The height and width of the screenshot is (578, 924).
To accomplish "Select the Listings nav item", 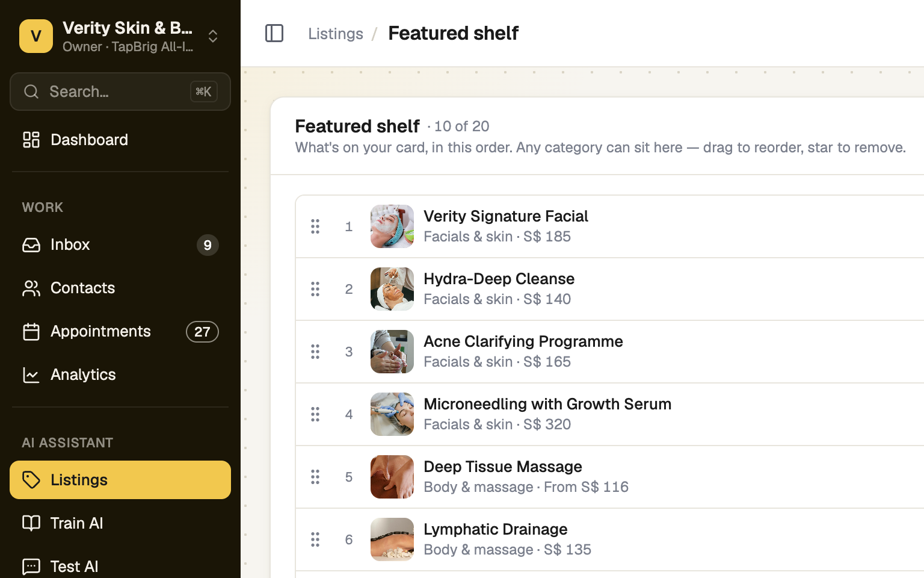I will (x=120, y=480).
